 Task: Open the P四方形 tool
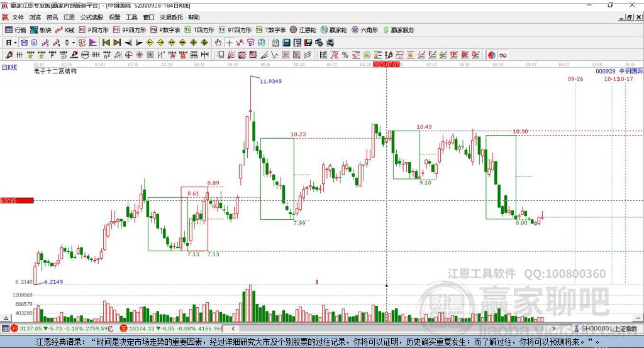94,30
